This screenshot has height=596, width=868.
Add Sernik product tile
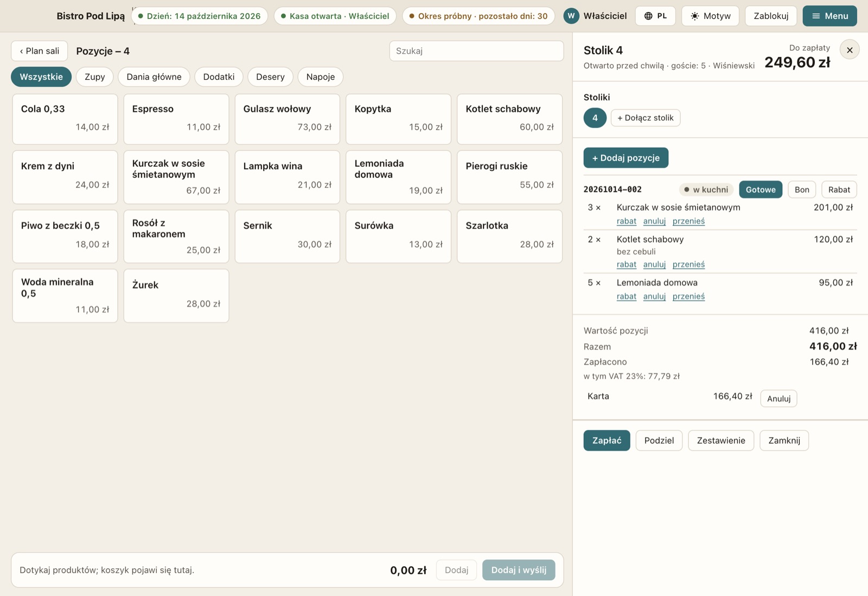tap(288, 237)
